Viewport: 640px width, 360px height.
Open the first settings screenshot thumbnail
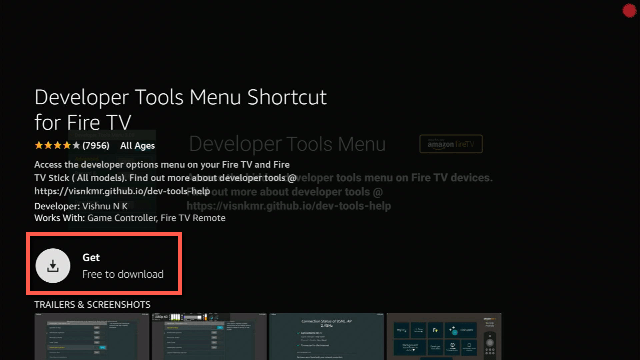(x=92, y=336)
